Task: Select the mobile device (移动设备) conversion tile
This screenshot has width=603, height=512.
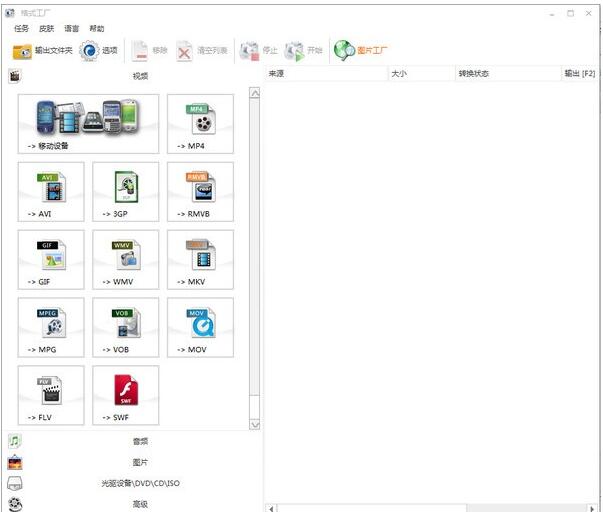Action: tap(88, 124)
